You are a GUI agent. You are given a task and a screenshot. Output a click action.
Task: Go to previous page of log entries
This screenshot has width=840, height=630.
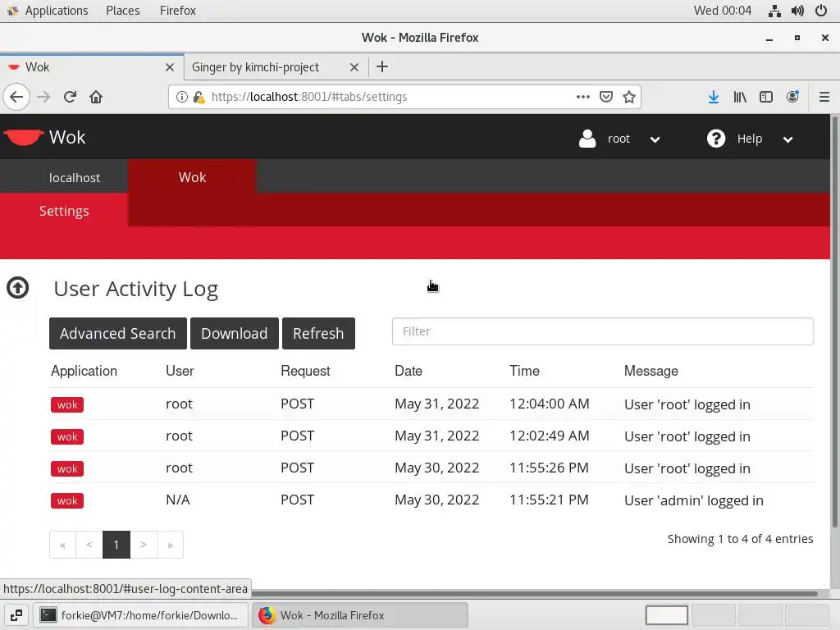click(x=89, y=545)
